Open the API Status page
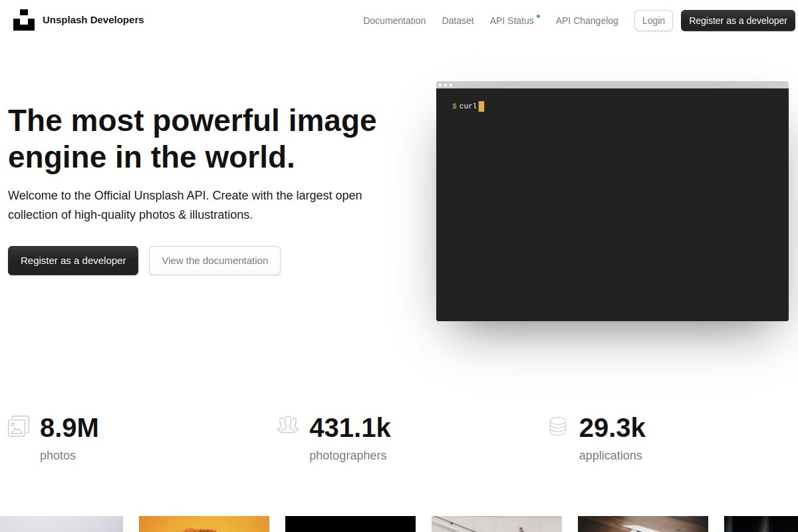The height and width of the screenshot is (532, 798). point(512,21)
